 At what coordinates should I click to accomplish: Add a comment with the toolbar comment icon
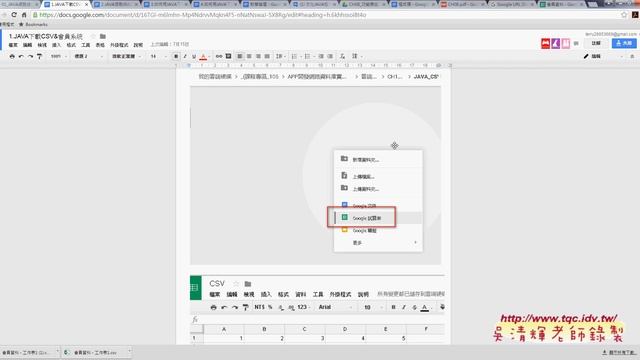[229, 56]
